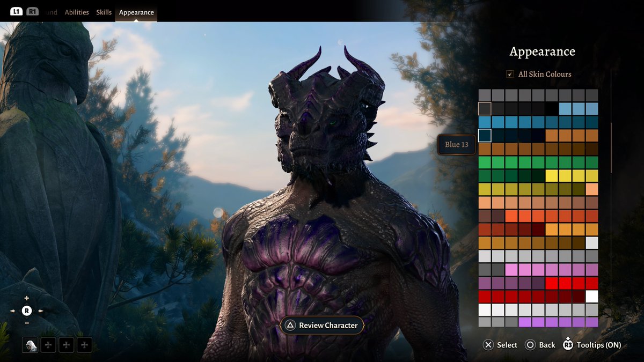Click the Select prompt with X icon

500,345
